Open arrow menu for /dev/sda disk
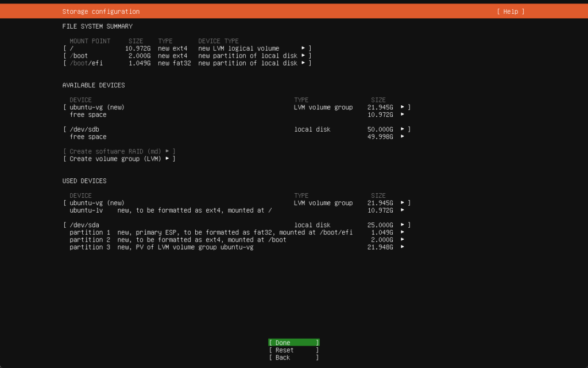The height and width of the screenshot is (368, 588). pos(403,225)
